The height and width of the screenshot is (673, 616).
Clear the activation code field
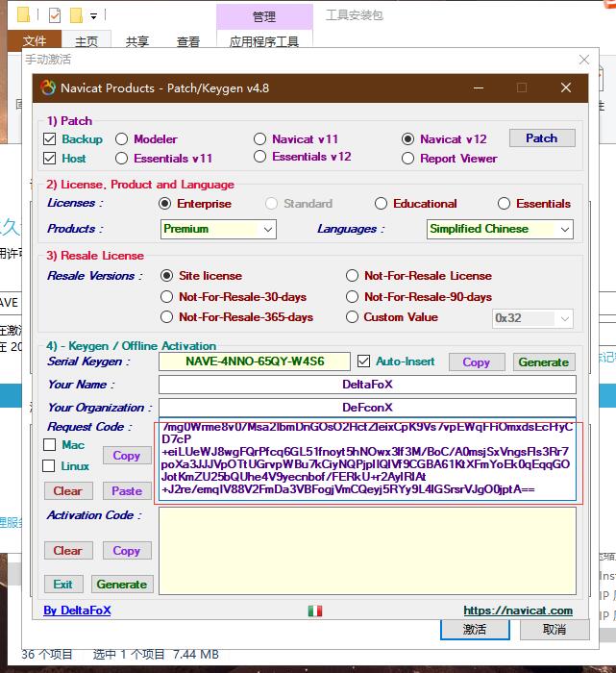(68, 551)
